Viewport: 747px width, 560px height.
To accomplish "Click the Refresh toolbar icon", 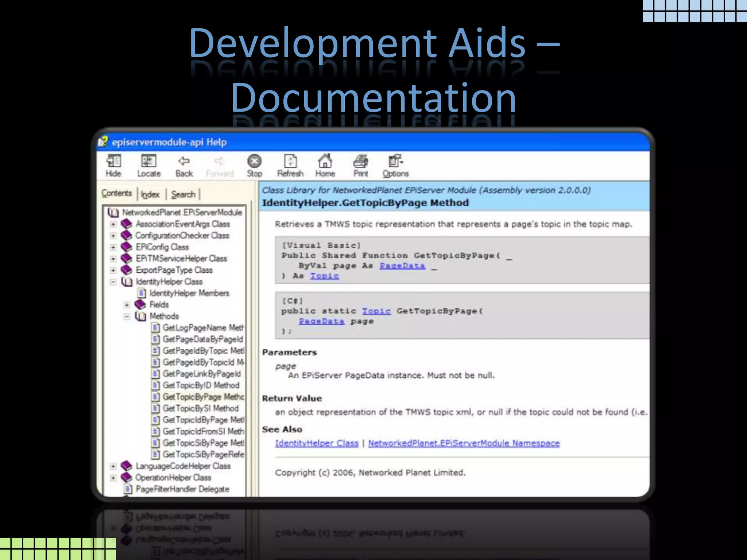I will (290, 161).
